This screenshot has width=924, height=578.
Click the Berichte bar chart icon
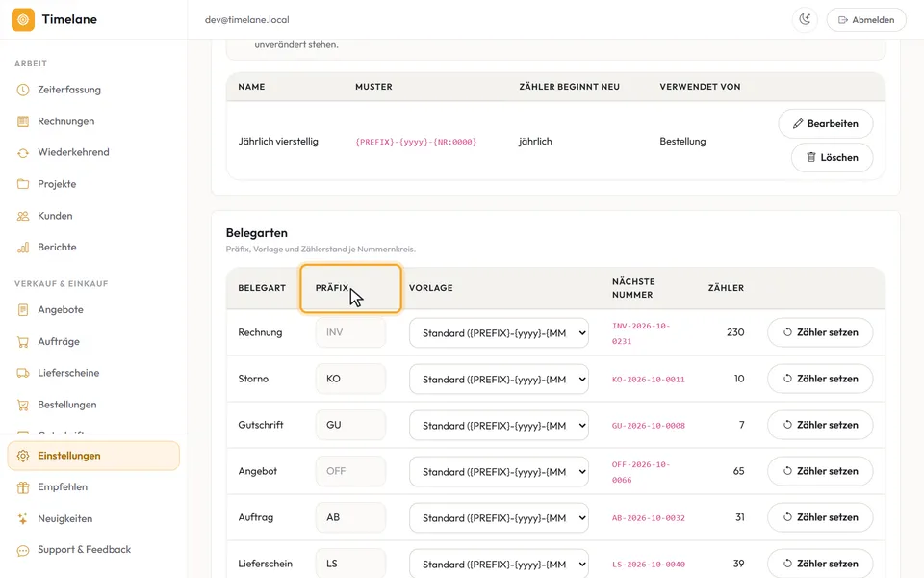23,248
